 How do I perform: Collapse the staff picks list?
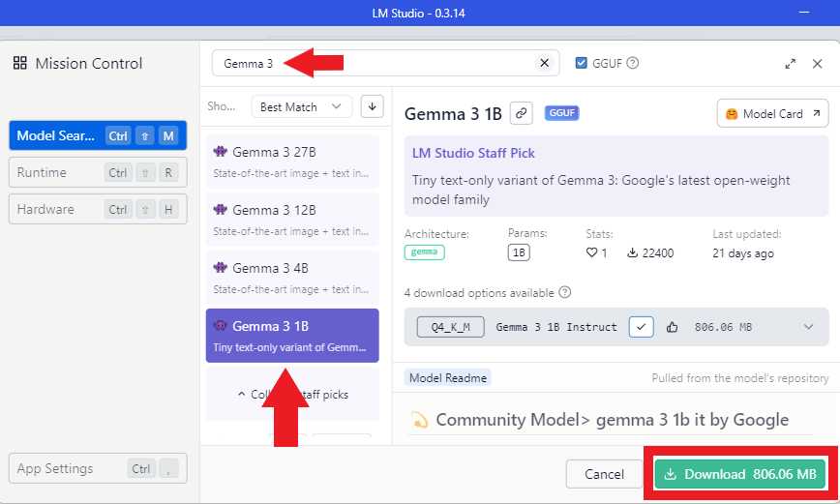tap(292, 394)
